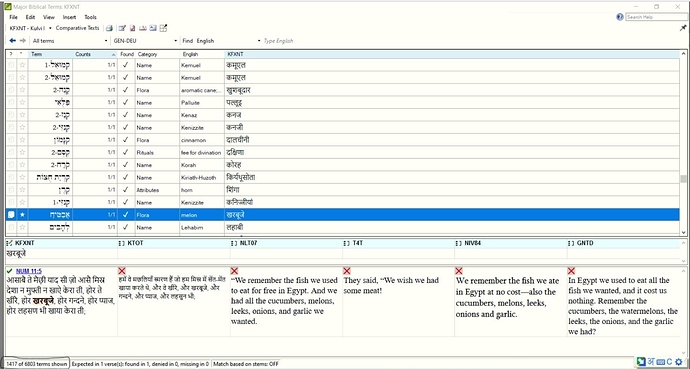
Task: Click the edit-note icon after the printer
Action: click(x=122, y=28)
